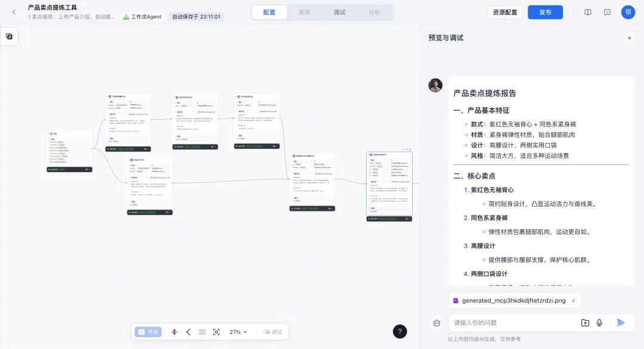This screenshot has width=644, height=349.
Task: Click the 产品卖点提炼工具 title
Action: point(52,7)
